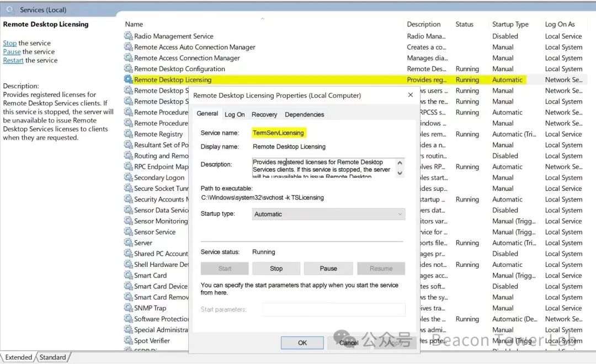Select the Server service name
596x364 pixels.
[143, 243]
